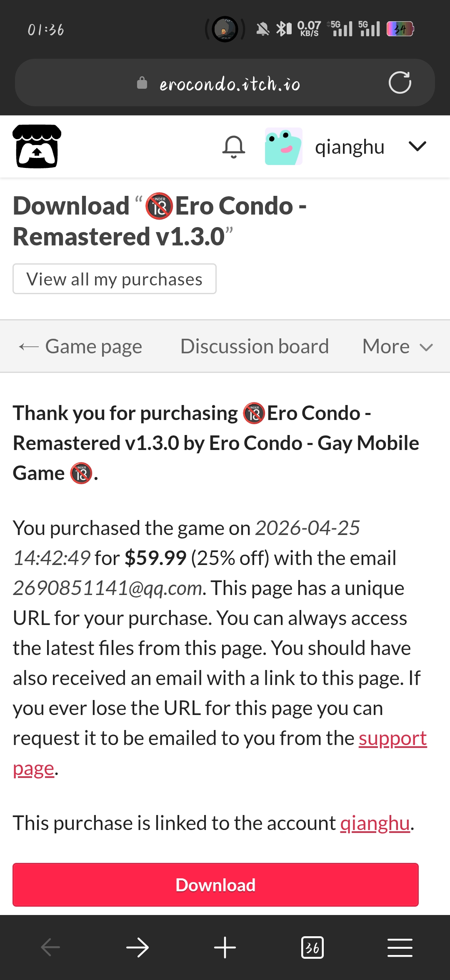Open the qianghu account link
450x980 pixels.
click(x=375, y=823)
